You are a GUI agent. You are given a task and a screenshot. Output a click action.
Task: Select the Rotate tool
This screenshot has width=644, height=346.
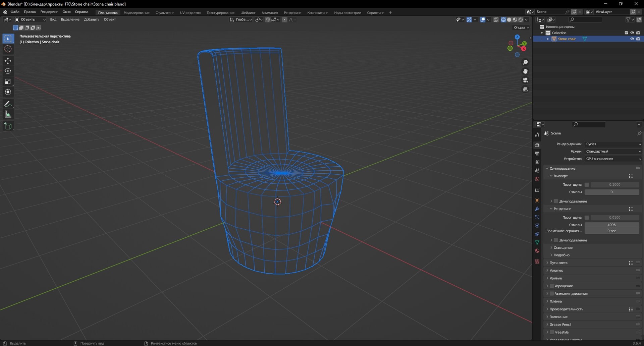tap(8, 71)
